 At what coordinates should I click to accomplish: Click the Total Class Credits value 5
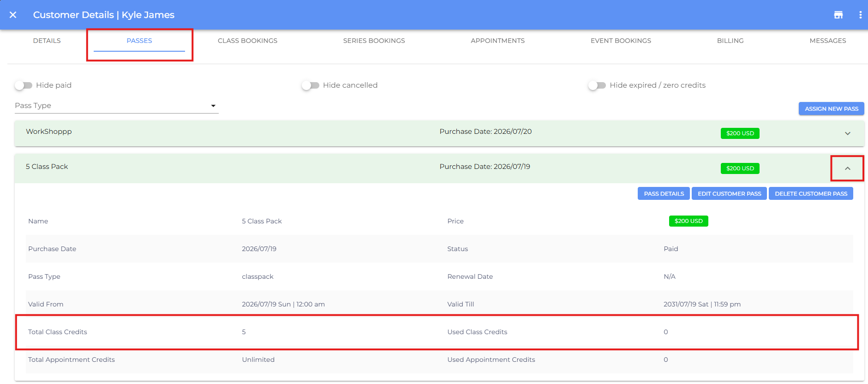(244, 332)
